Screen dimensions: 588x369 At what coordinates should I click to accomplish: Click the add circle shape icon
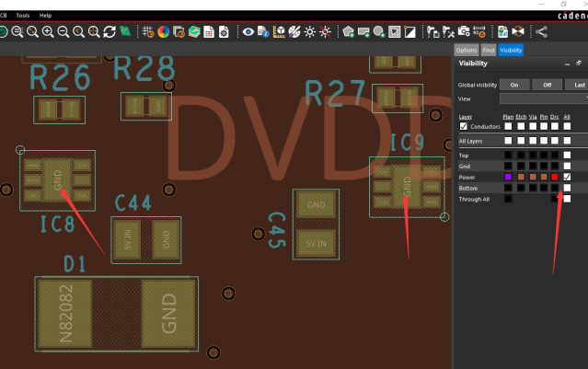point(378,32)
